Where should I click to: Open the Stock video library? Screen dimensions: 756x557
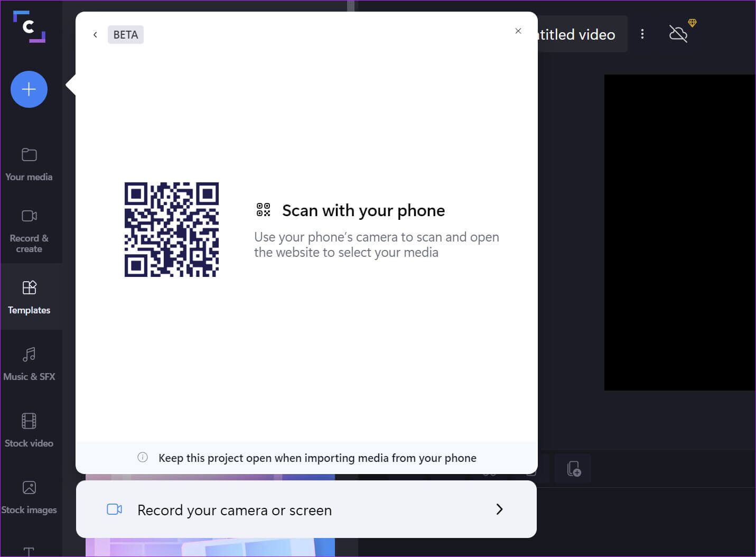(x=29, y=430)
